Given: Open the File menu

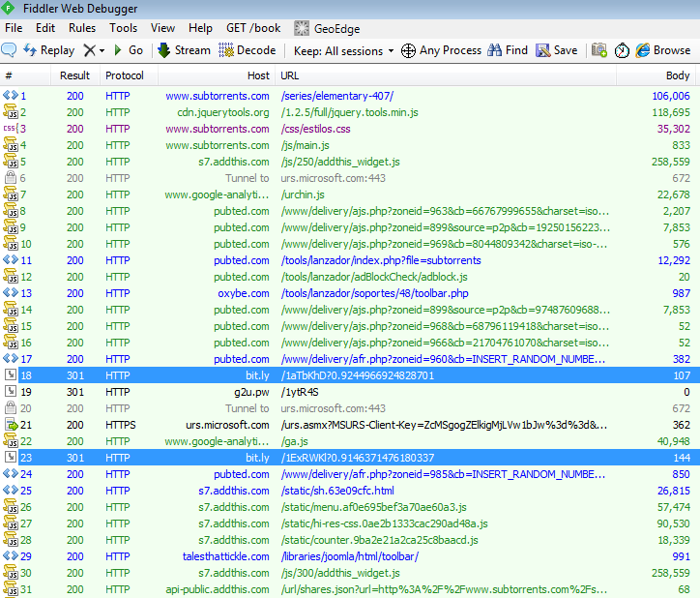Looking at the screenshot, I should 14,28.
